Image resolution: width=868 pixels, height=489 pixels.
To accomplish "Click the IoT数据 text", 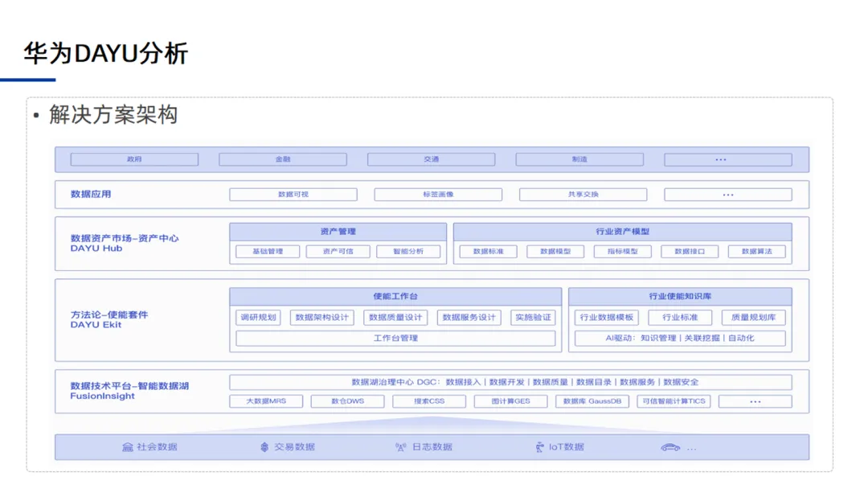I will point(567,447).
